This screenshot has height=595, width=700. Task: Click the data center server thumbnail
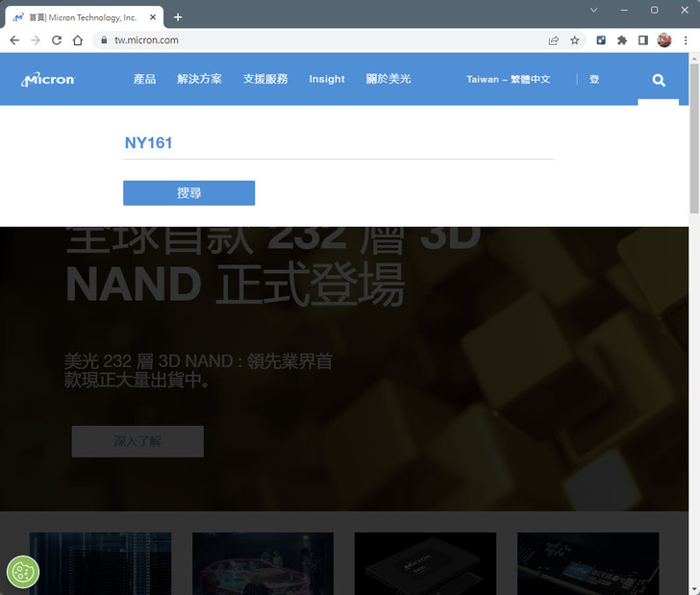point(100,563)
